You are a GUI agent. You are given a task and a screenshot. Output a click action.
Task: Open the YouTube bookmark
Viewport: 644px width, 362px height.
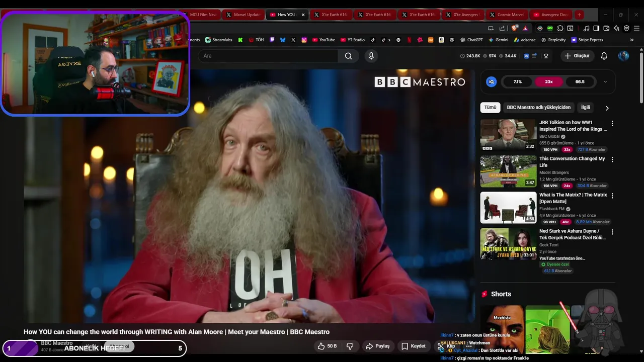click(x=324, y=40)
